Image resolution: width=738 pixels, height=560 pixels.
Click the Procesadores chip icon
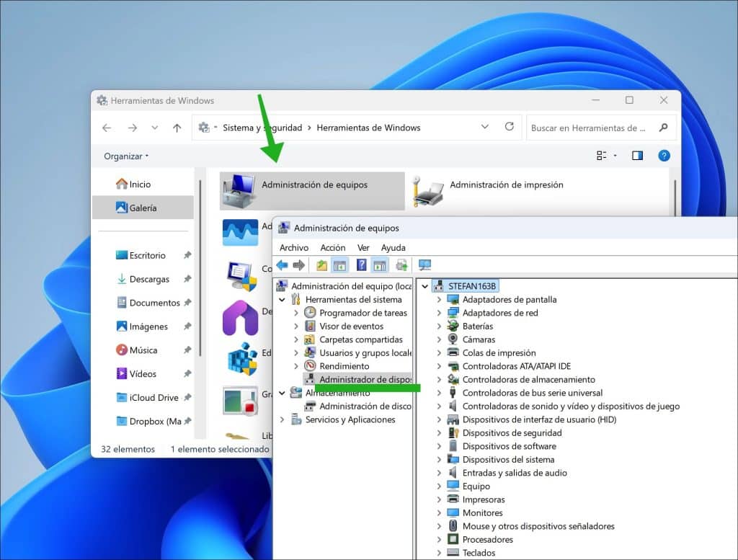point(453,539)
